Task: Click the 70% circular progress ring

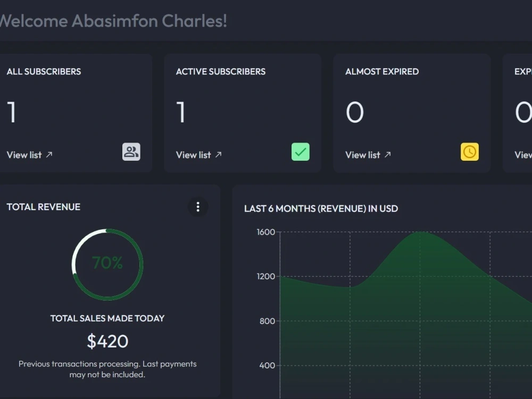Action: [x=107, y=264]
